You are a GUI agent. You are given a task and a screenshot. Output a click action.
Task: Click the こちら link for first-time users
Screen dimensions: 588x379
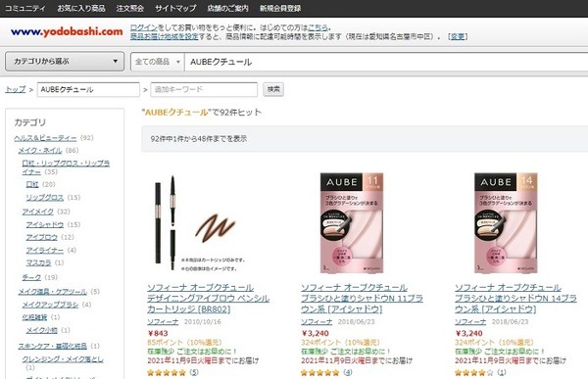click(318, 27)
